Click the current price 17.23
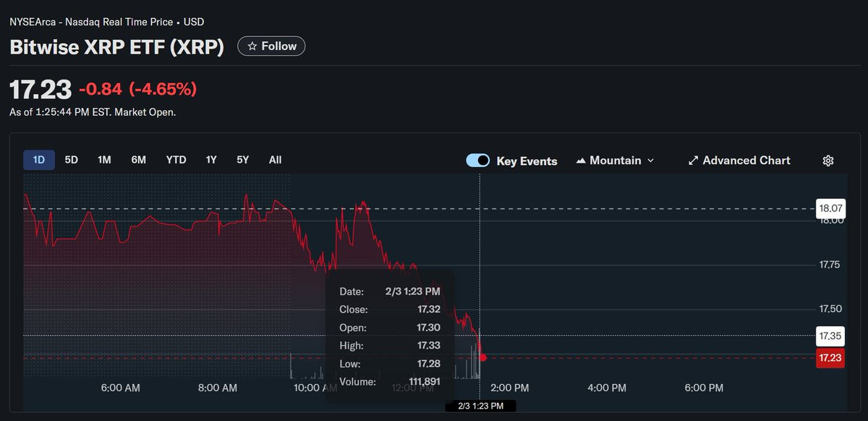 tap(41, 90)
